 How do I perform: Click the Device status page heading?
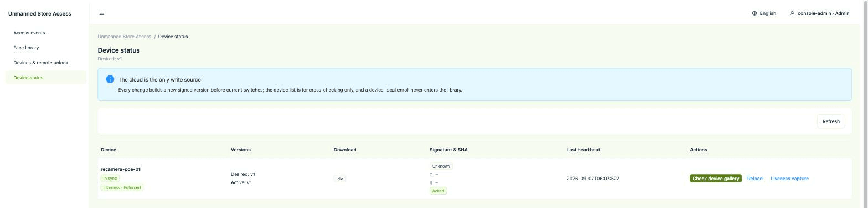click(x=118, y=50)
